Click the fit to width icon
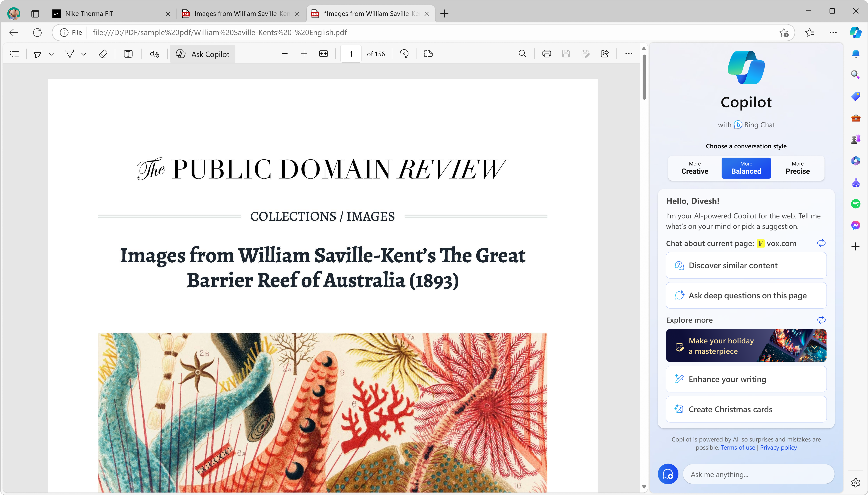Screen dimensions: 868x495 click(x=323, y=54)
